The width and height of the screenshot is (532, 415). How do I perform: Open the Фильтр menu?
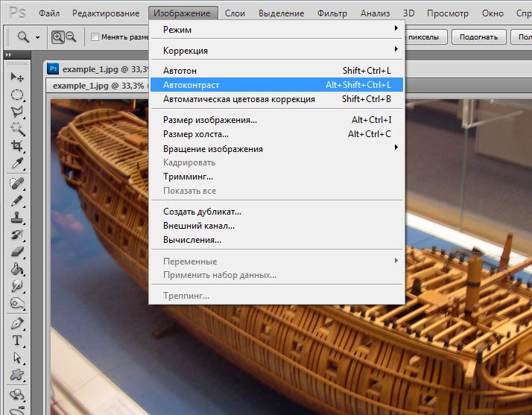(332, 13)
